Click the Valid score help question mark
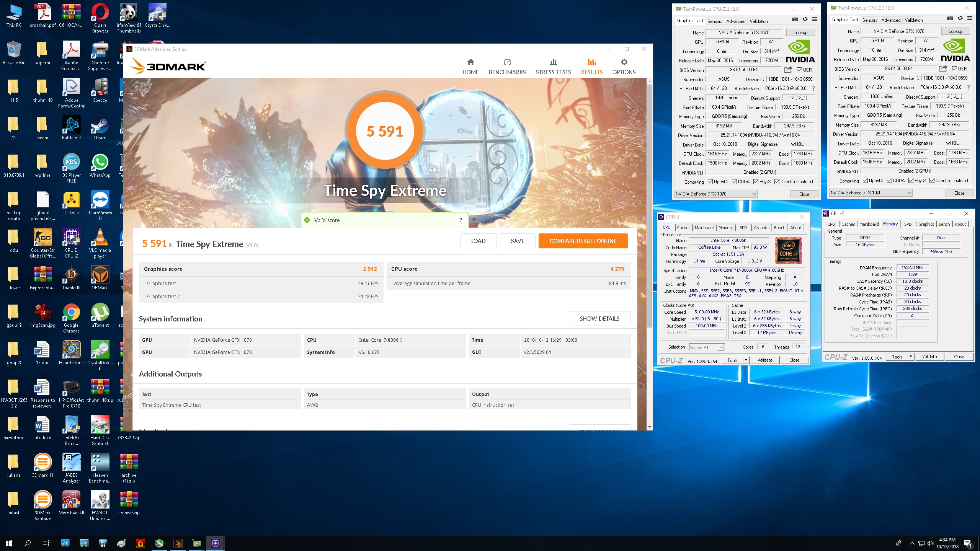The height and width of the screenshot is (551, 980). (x=461, y=220)
